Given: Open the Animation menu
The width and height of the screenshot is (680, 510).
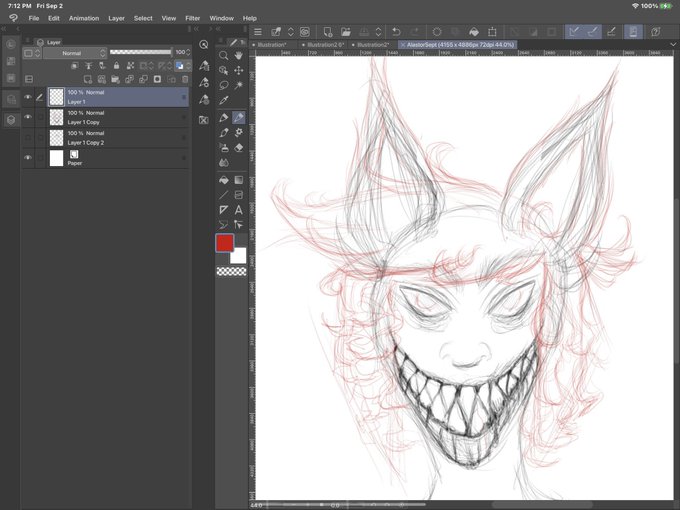Looking at the screenshot, I should pyautogui.click(x=84, y=18).
